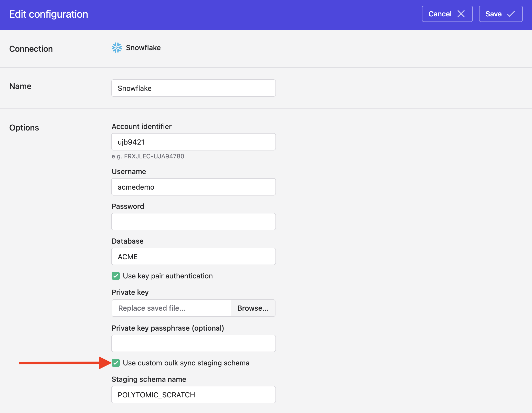Click the Private key passphrase field
Viewport: 532px width, 413px height.
pos(193,343)
